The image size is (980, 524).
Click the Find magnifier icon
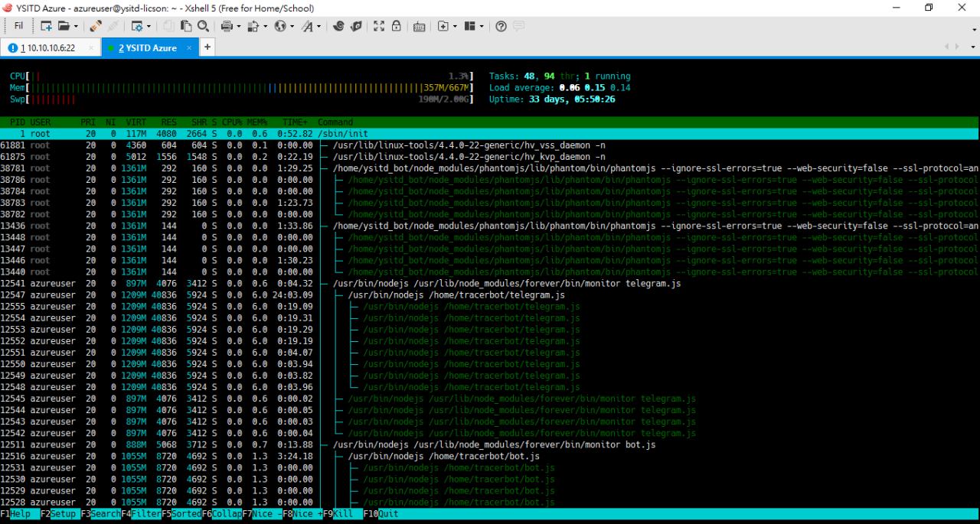(203, 26)
